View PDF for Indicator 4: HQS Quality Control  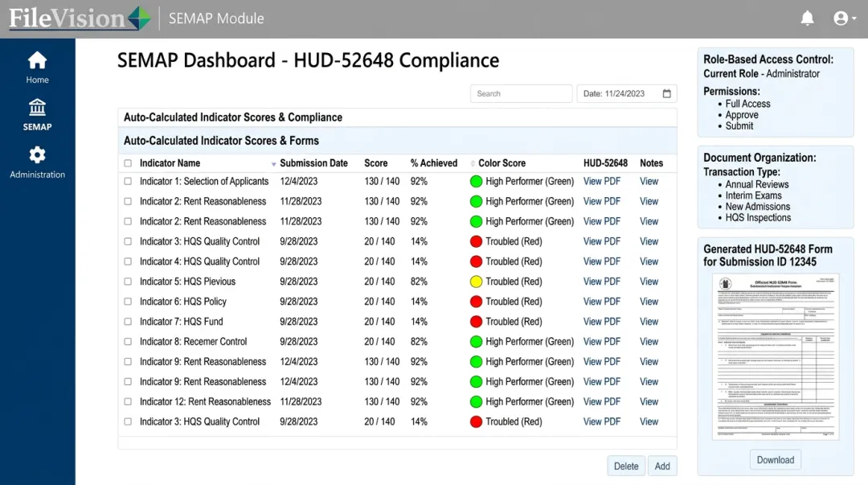(602, 261)
